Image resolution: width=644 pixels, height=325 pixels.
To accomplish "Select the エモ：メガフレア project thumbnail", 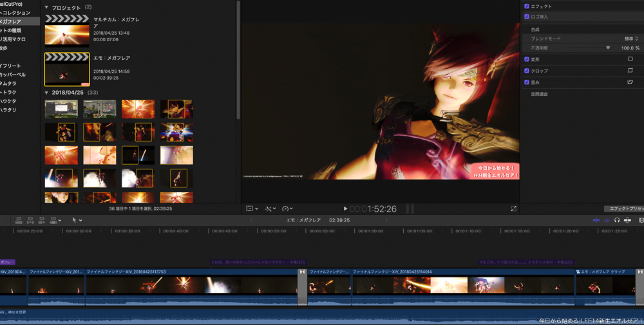I will pyautogui.click(x=67, y=70).
